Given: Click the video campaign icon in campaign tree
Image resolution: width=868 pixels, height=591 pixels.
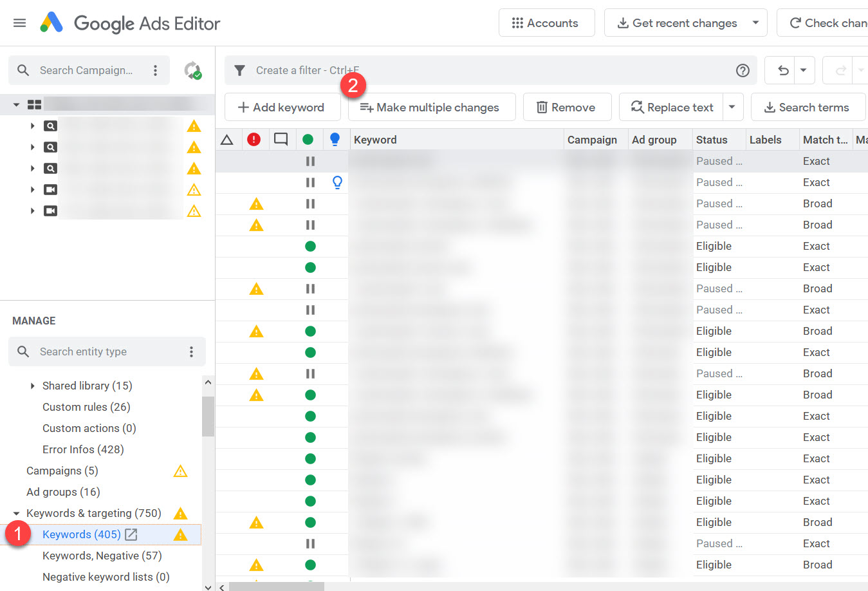Looking at the screenshot, I should click(50, 189).
